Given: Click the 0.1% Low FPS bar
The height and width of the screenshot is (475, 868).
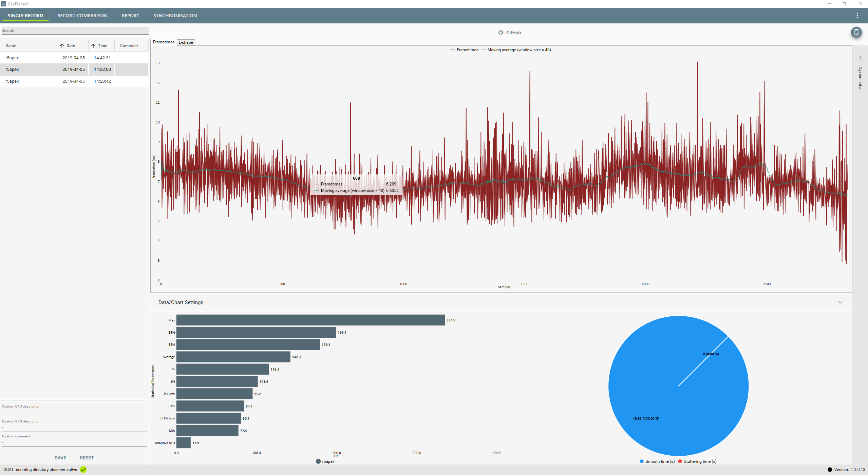Looking at the screenshot, I should pyautogui.click(x=209, y=418).
